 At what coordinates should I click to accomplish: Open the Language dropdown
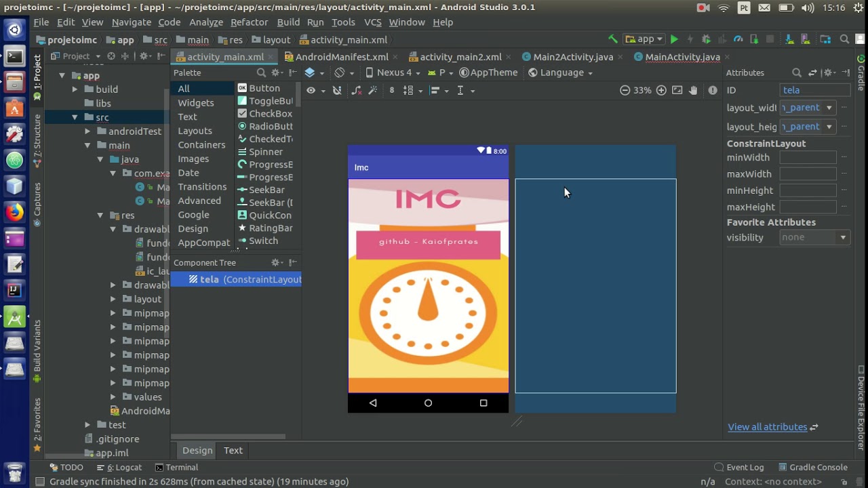tap(561, 73)
